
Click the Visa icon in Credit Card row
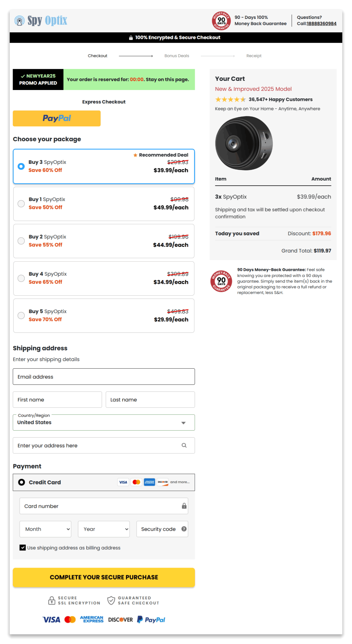123,482
